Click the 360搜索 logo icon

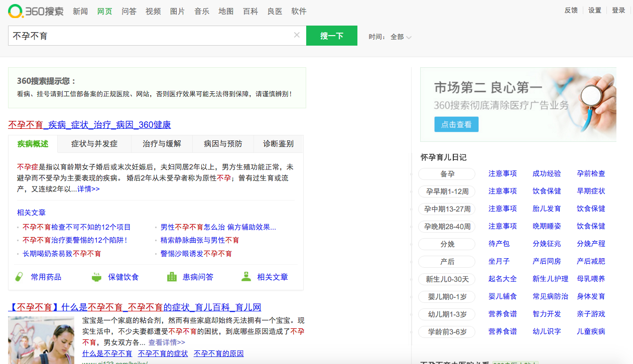point(16,11)
